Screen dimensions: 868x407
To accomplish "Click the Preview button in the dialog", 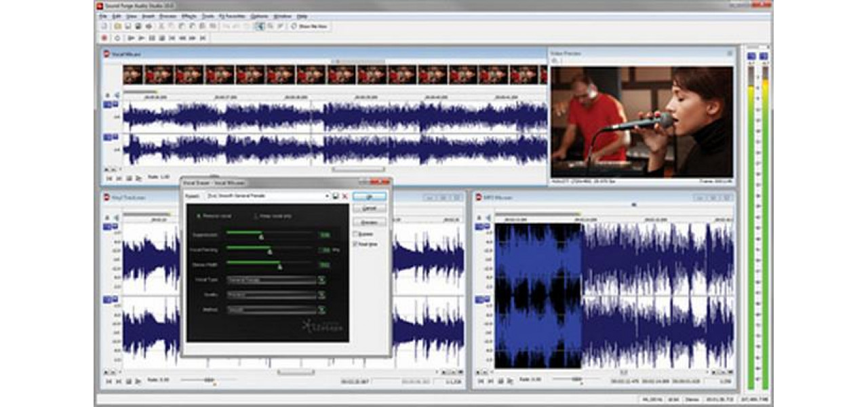I will coord(370,222).
